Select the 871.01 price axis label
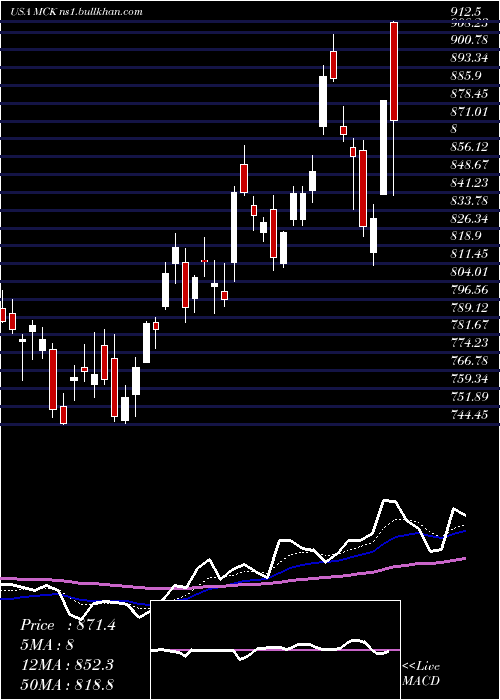This screenshot has width=500, height=700. point(469,112)
